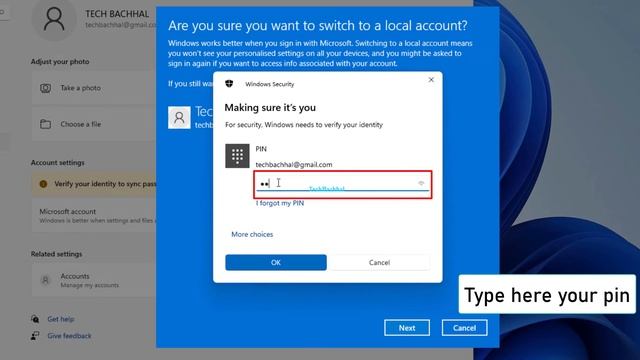Open the More choices link
This screenshot has width=640, height=360.
coord(252,234)
